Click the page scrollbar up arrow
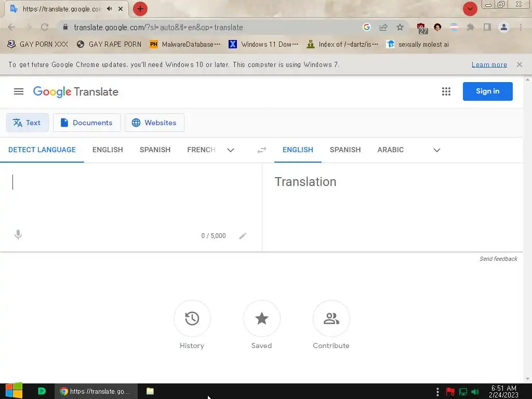Screen dimensions: 532x399 click(x=527, y=79)
